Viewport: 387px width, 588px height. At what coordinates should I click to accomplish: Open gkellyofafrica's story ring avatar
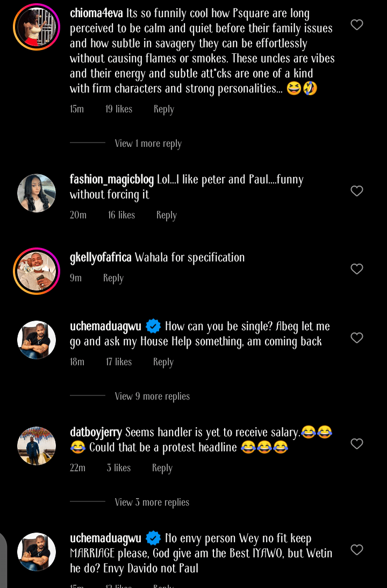pyautogui.click(x=37, y=271)
